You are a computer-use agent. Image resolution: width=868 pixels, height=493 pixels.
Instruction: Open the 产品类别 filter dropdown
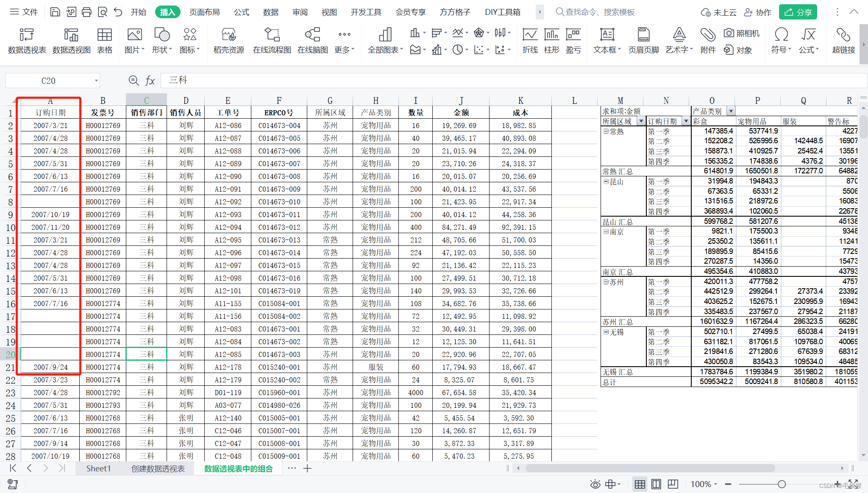coord(731,111)
